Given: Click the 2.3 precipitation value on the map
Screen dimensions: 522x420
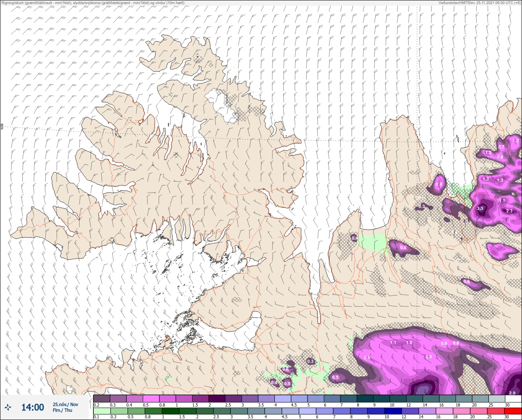Looking at the screenshot, I should coord(509,211).
